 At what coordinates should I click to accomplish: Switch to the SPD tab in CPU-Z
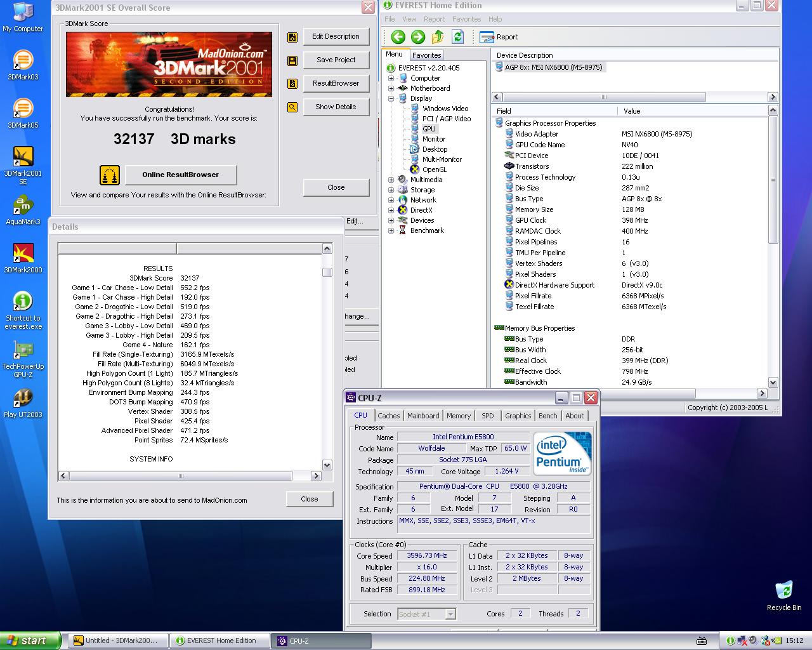487,416
